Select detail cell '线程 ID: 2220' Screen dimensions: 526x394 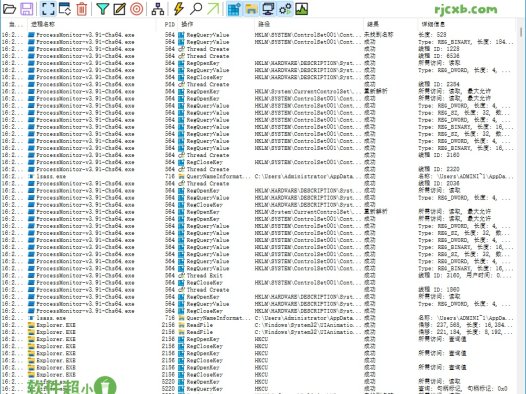[439, 169]
